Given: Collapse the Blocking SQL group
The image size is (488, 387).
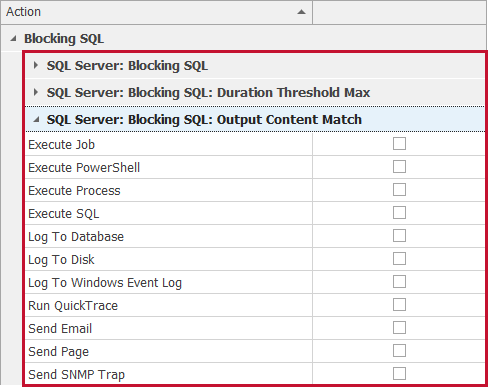Looking at the screenshot, I should [x=13, y=39].
